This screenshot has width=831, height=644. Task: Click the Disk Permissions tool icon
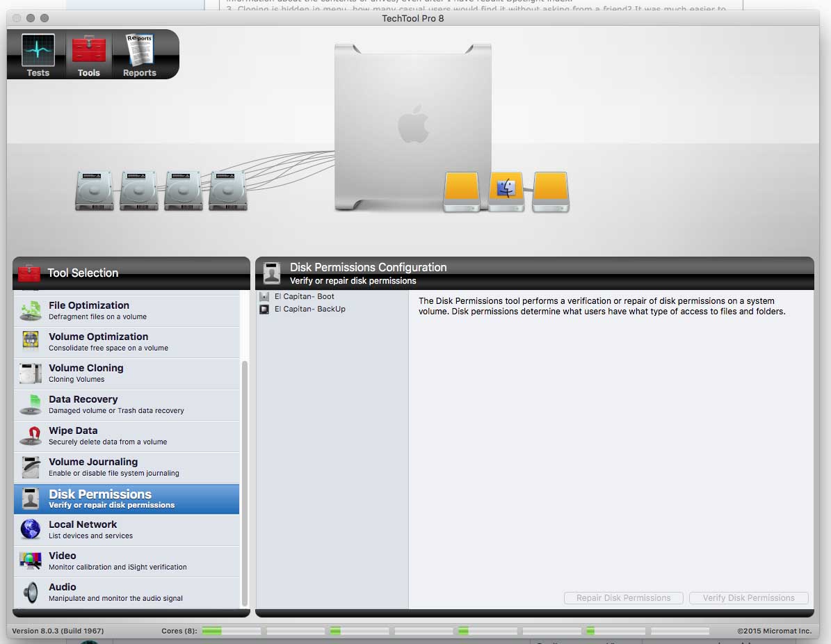(x=31, y=499)
